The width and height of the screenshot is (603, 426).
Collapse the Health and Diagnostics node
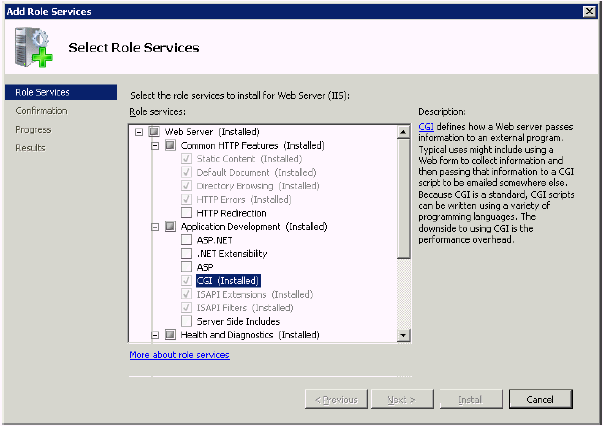155,335
